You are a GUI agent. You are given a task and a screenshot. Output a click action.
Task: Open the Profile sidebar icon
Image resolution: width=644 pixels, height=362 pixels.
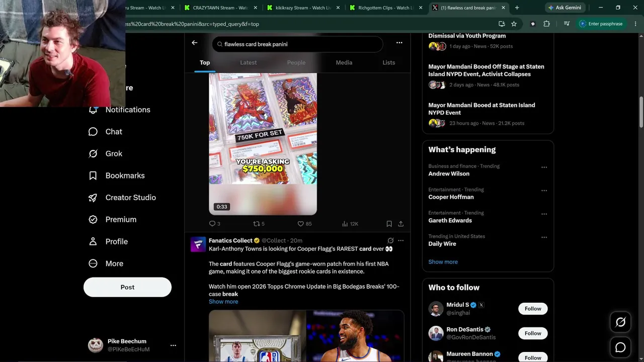(93, 242)
